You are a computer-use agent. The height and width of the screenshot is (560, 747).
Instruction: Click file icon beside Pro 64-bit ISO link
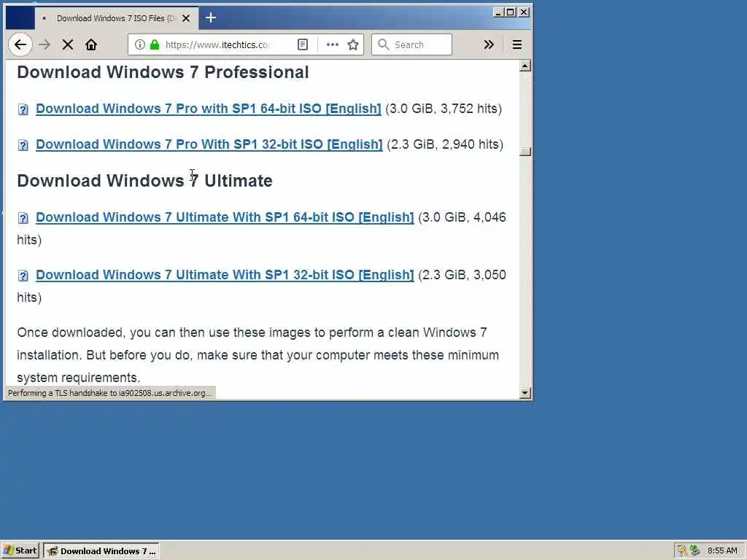[23, 109]
